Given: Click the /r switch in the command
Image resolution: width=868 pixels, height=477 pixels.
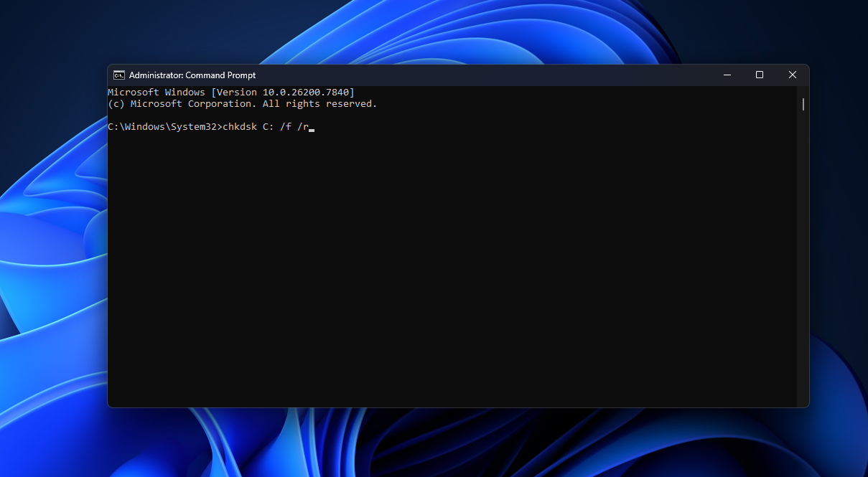Looking at the screenshot, I should 304,126.
